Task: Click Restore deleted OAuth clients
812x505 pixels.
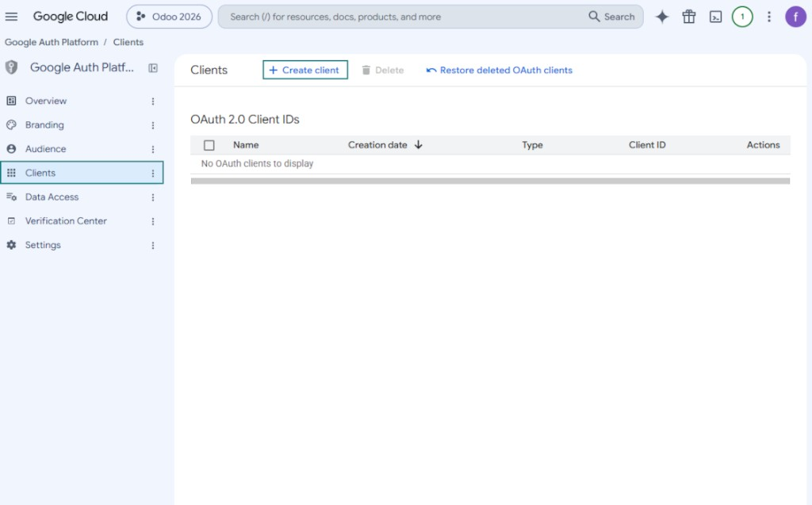Action: coord(500,70)
